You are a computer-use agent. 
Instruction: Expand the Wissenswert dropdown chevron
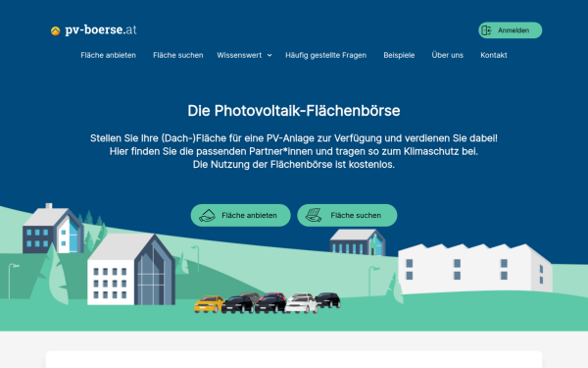[x=269, y=55]
